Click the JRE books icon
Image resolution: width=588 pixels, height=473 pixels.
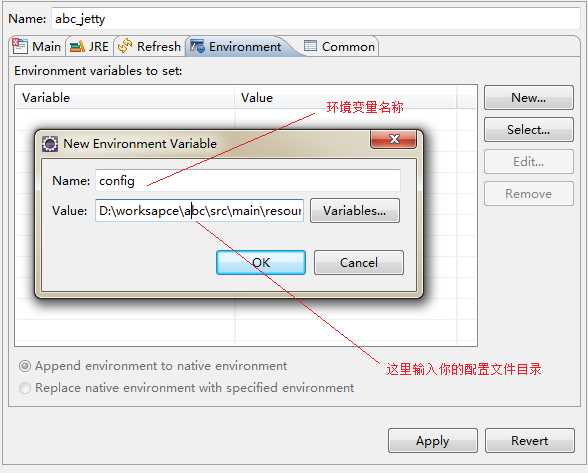(77, 47)
